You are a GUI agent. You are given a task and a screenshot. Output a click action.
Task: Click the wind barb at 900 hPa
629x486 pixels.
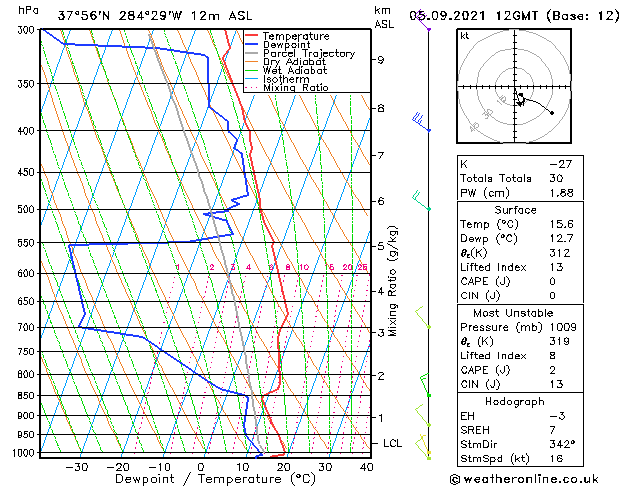[423, 416]
